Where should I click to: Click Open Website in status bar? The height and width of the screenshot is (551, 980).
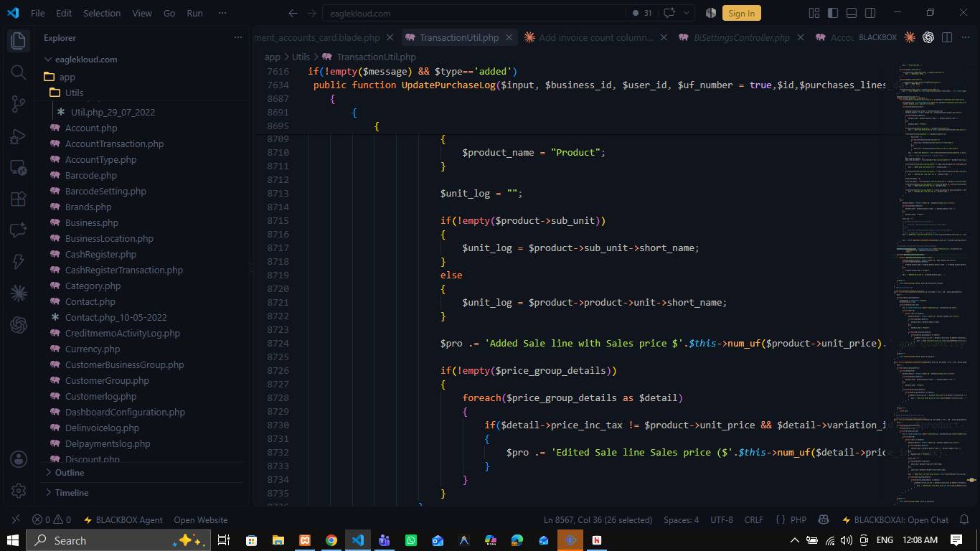(200, 519)
